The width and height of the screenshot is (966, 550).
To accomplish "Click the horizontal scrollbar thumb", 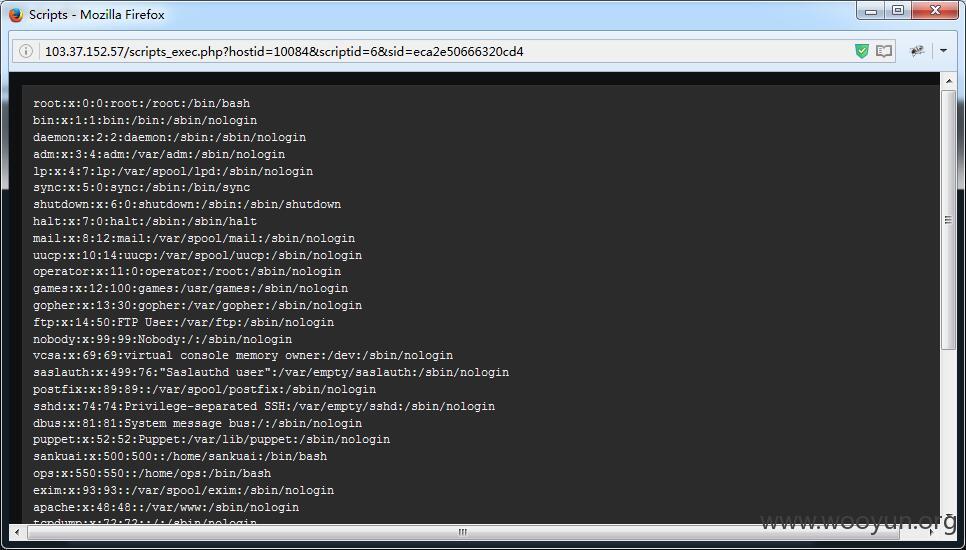I will coord(463,532).
